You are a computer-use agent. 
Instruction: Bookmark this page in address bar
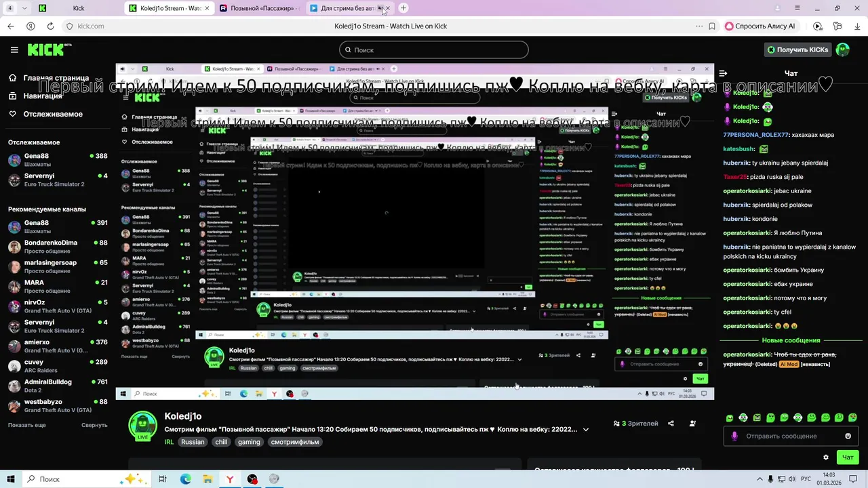point(712,26)
